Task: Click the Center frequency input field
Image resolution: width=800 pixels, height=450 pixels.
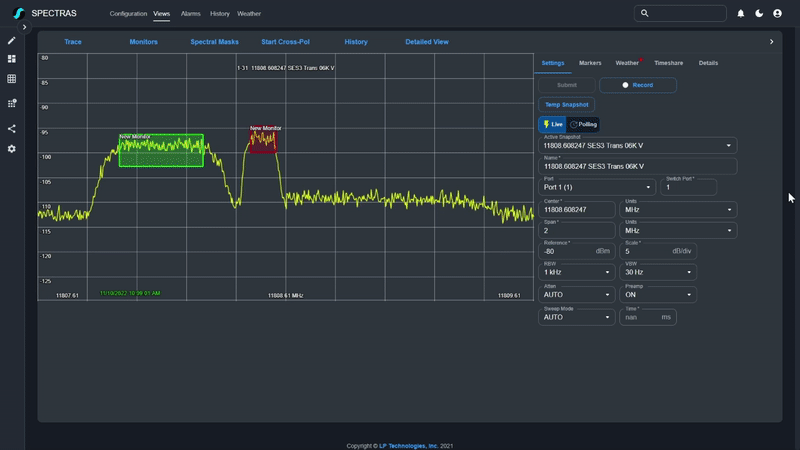Action: click(577, 210)
